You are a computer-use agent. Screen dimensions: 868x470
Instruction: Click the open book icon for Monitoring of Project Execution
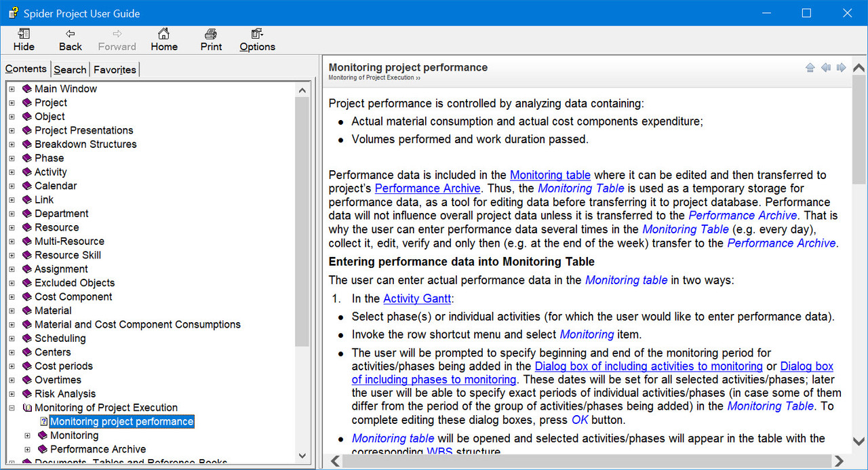click(27, 408)
